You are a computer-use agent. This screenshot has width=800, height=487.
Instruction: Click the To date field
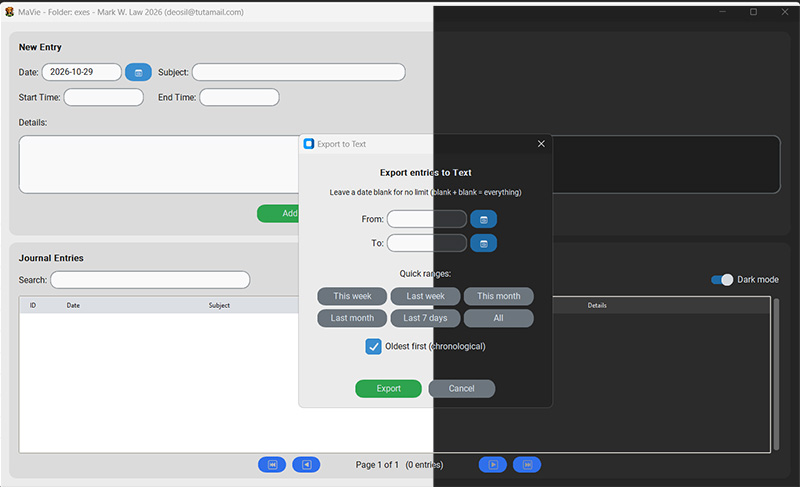(x=427, y=243)
